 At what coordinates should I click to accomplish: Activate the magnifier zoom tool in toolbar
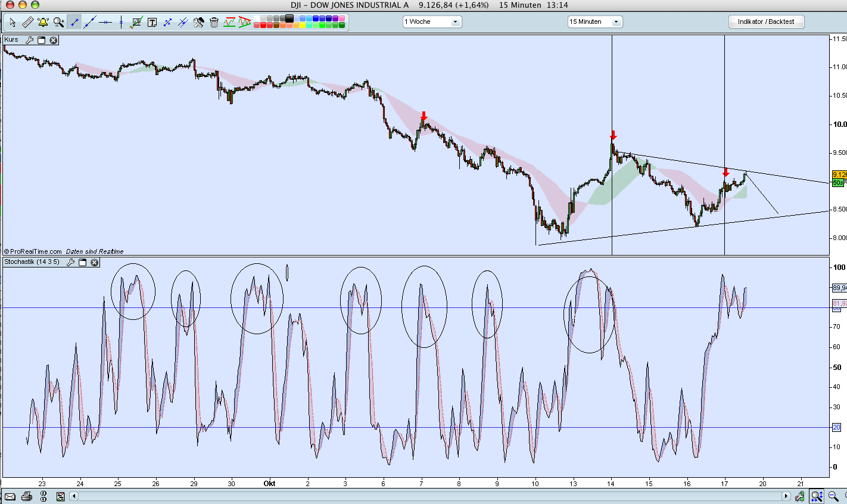pos(58,22)
